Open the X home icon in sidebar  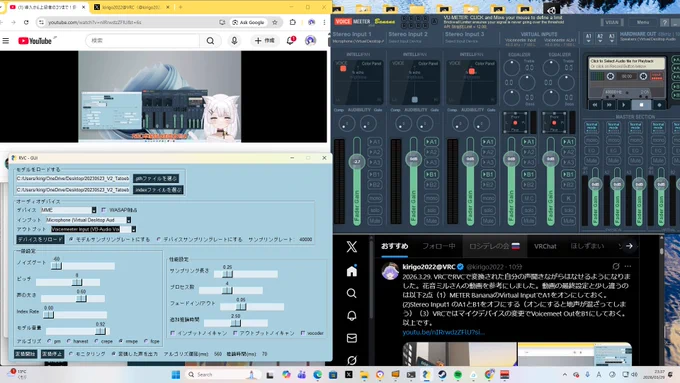coord(352,271)
